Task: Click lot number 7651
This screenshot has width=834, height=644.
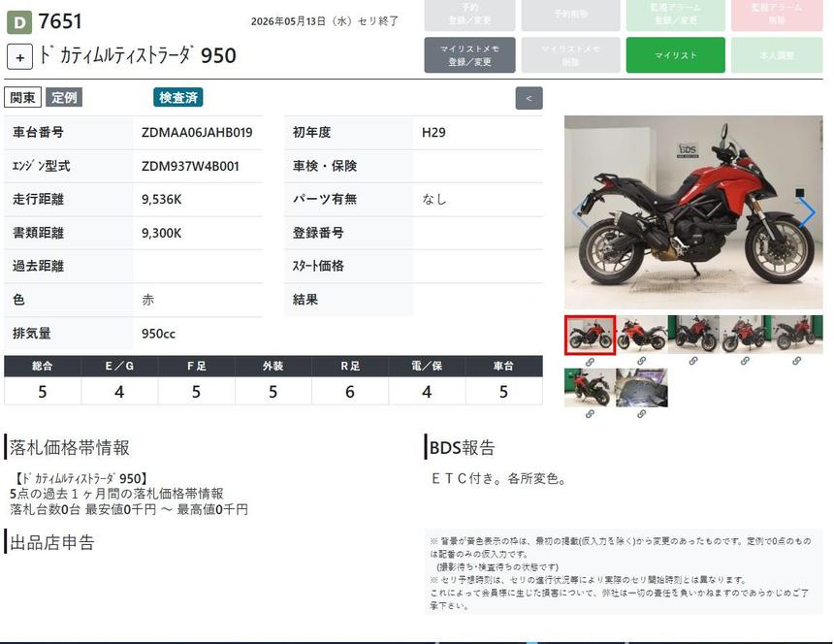Action: [x=60, y=21]
